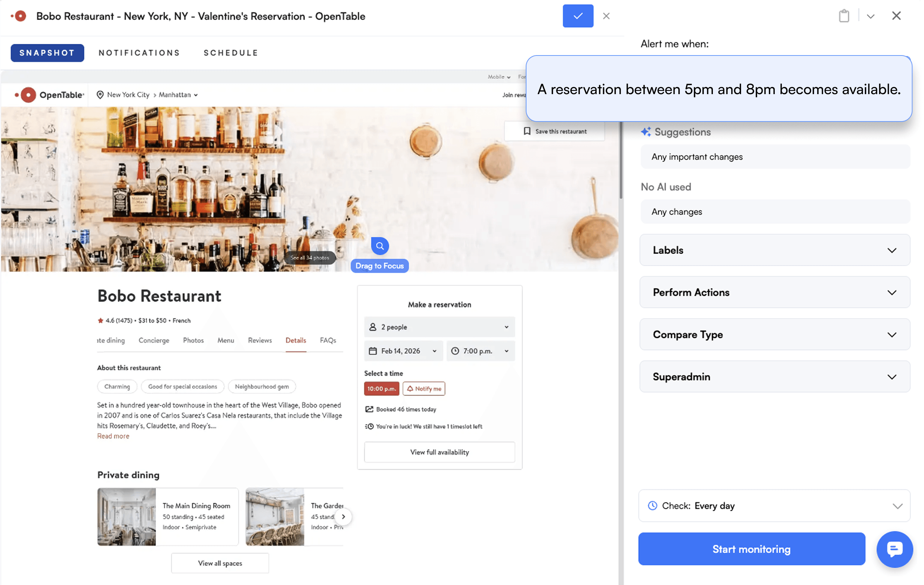This screenshot has height=585, width=924.
Task: Select the 10:00 p.m. time slot
Action: point(381,388)
